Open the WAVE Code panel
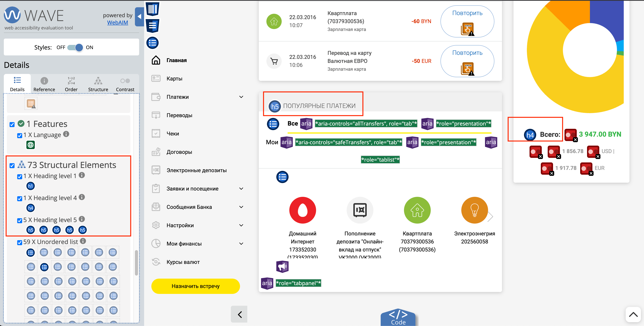Viewport: 644px width, 326px height. click(x=398, y=318)
